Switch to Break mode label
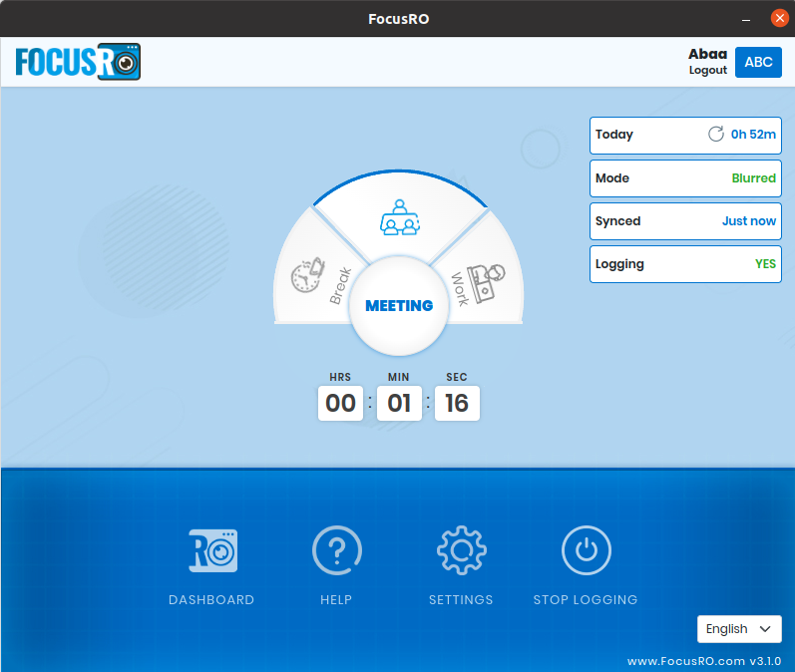 pyautogui.click(x=340, y=286)
